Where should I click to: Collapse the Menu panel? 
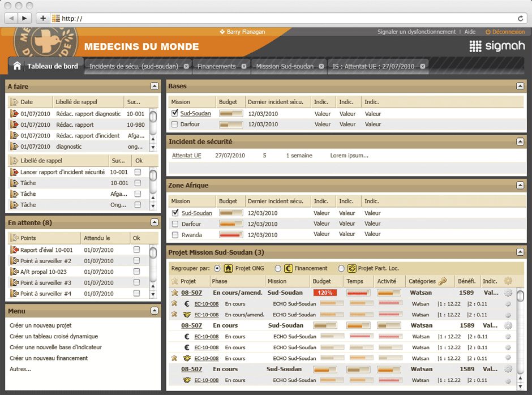click(155, 311)
